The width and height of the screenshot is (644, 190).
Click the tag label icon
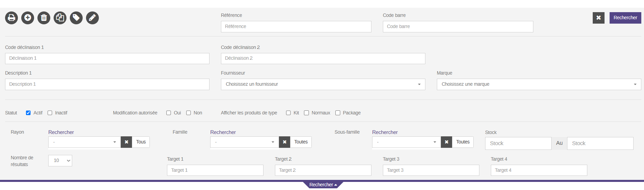[x=76, y=18]
